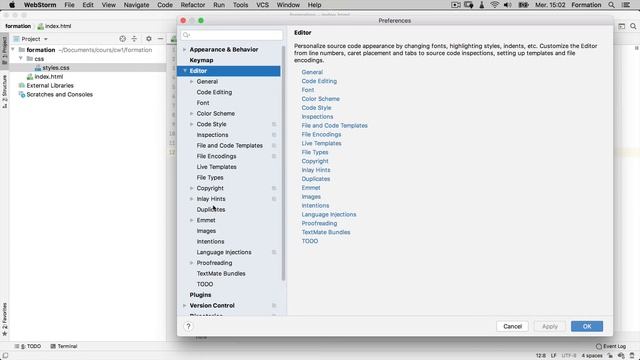Open the Refactor menu
This screenshot has width=640, height=360.
coord(193,5)
